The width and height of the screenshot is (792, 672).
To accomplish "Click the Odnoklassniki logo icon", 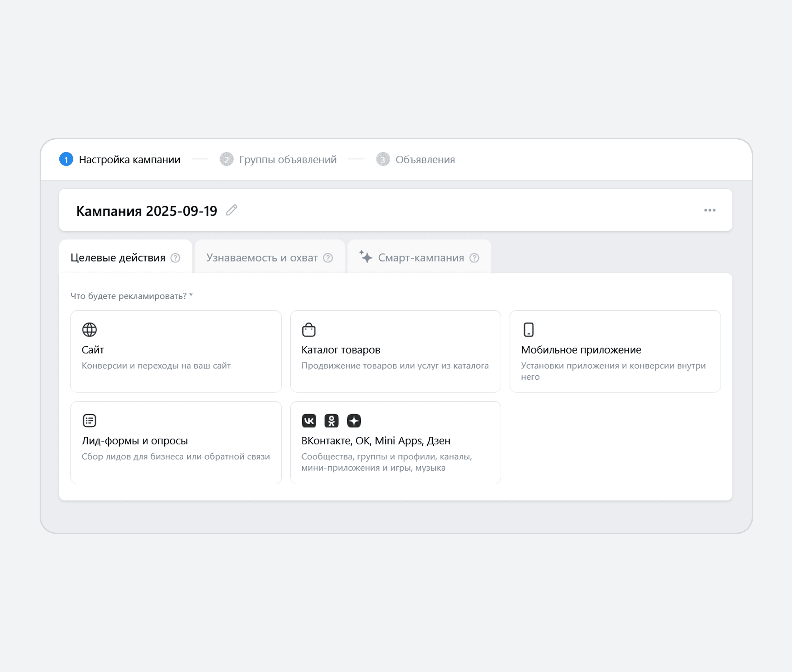I will click(331, 421).
